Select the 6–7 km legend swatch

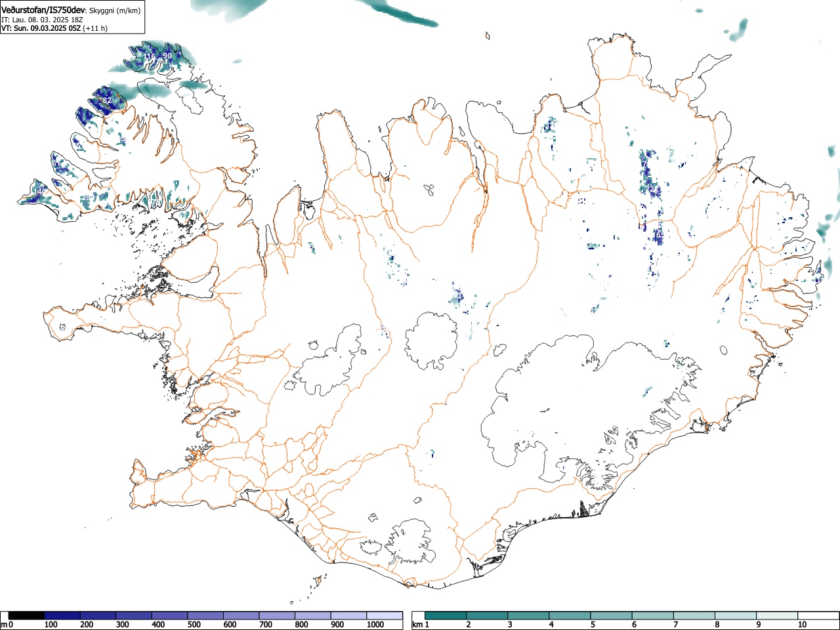pyautogui.click(x=652, y=616)
